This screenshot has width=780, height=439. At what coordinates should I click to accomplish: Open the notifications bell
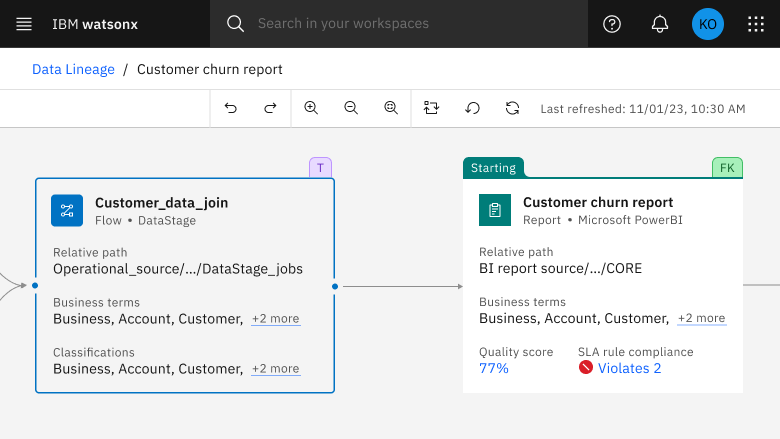click(660, 24)
